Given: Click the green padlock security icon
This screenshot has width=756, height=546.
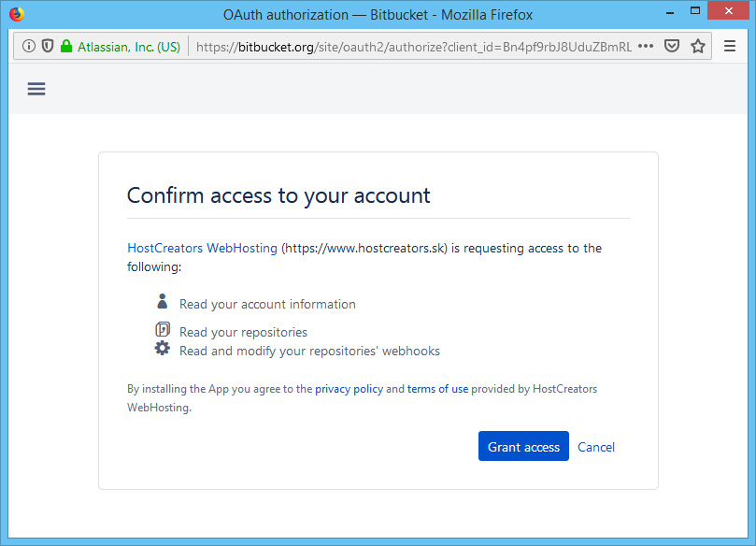Looking at the screenshot, I should 66,47.
